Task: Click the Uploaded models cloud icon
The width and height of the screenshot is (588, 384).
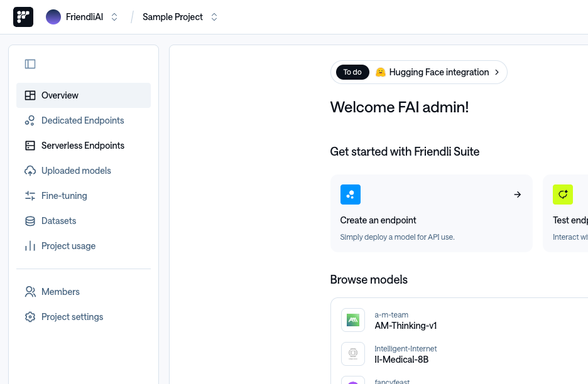Action: [x=30, y=171]
